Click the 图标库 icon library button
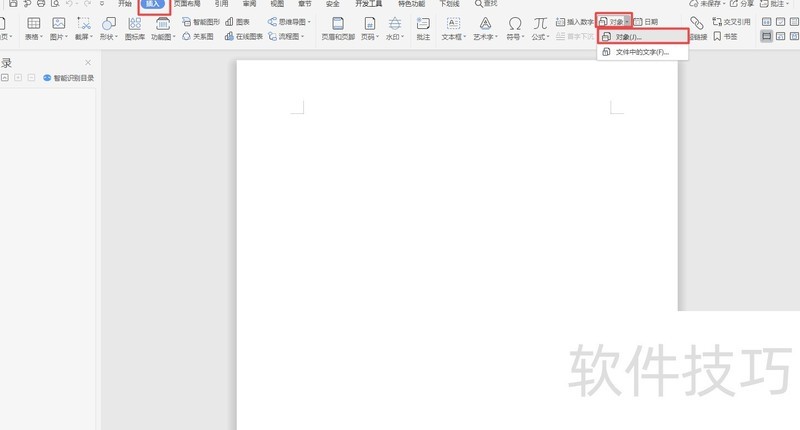 click(x=134, y=23)
